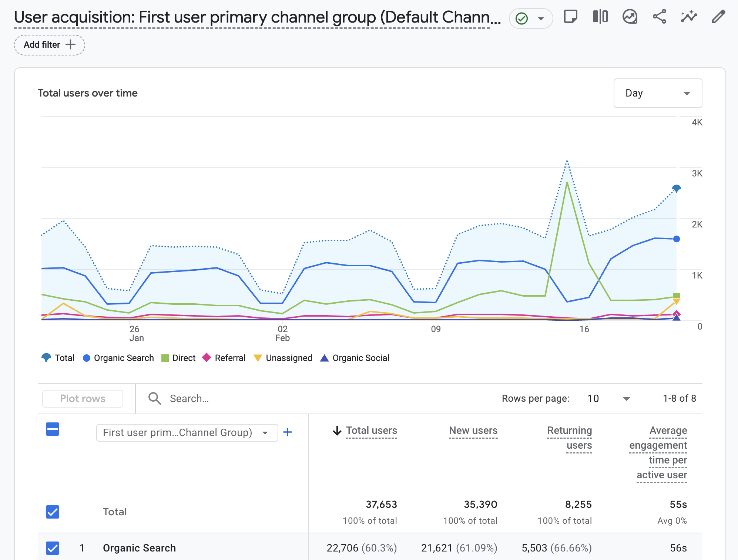Click the search magnifier icon
This screenshot has width=738, height=560.
point(154,398)
